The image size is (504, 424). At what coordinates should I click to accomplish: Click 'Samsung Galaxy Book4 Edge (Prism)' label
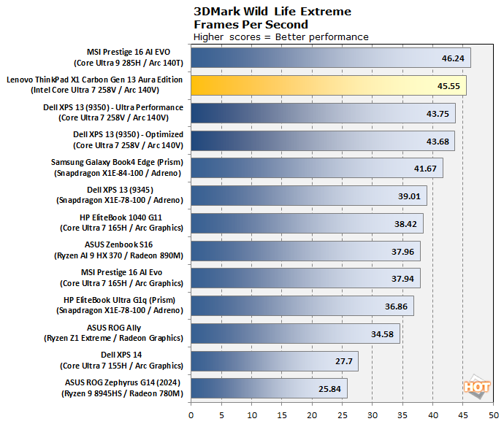coord(117,162)
